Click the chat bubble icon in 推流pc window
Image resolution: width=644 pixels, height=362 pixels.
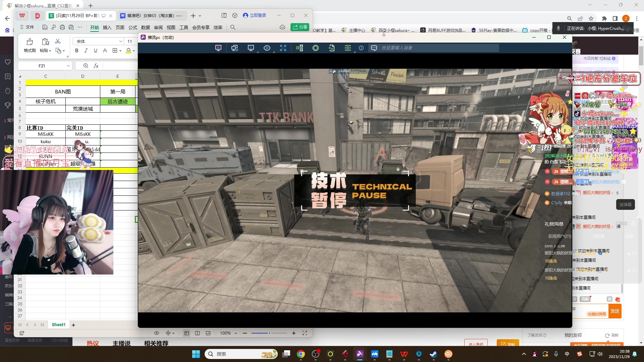click(374, 48)
